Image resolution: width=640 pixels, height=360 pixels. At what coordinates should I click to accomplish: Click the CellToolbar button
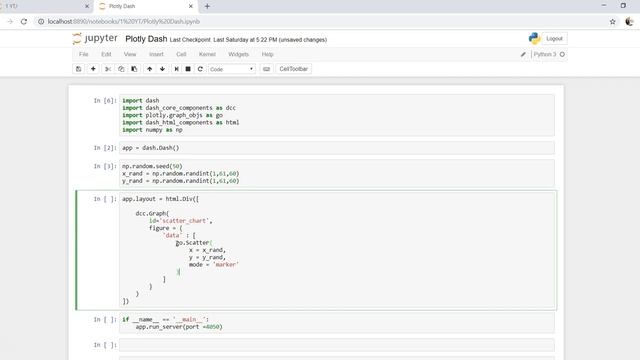(x=293, y=69)
